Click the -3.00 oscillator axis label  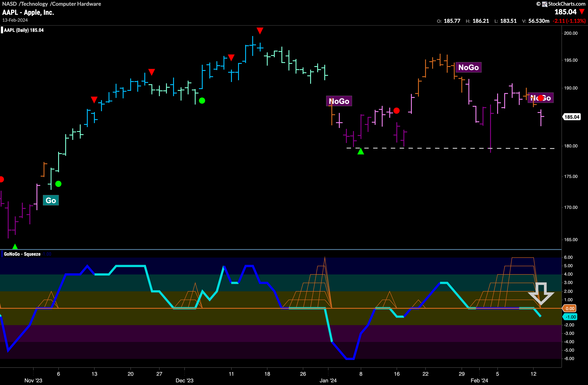click(x=569, y=333)
